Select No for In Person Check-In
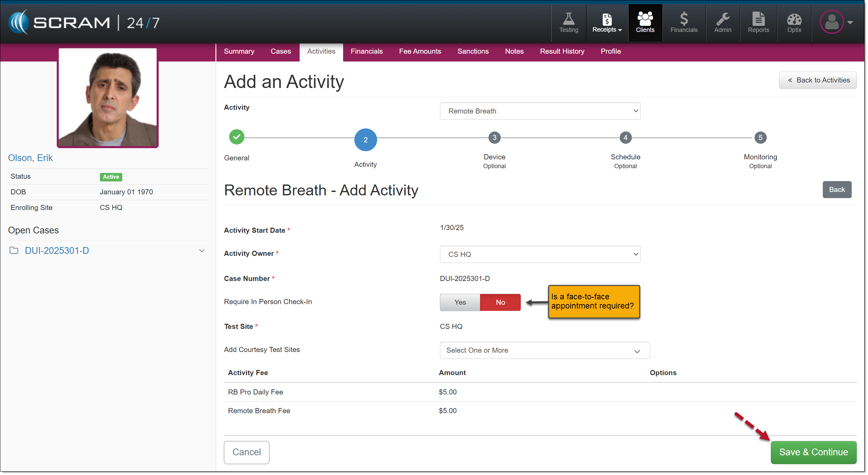The image size is (868, 475). tap(500, 302)
